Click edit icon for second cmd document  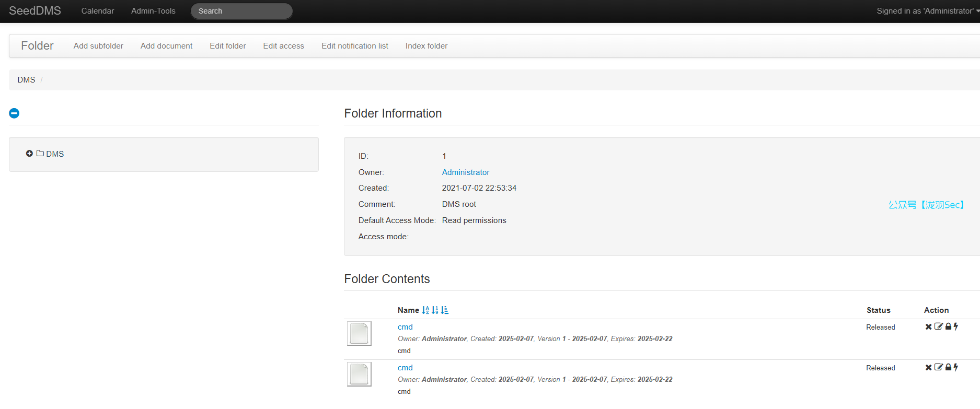[938, 367]
